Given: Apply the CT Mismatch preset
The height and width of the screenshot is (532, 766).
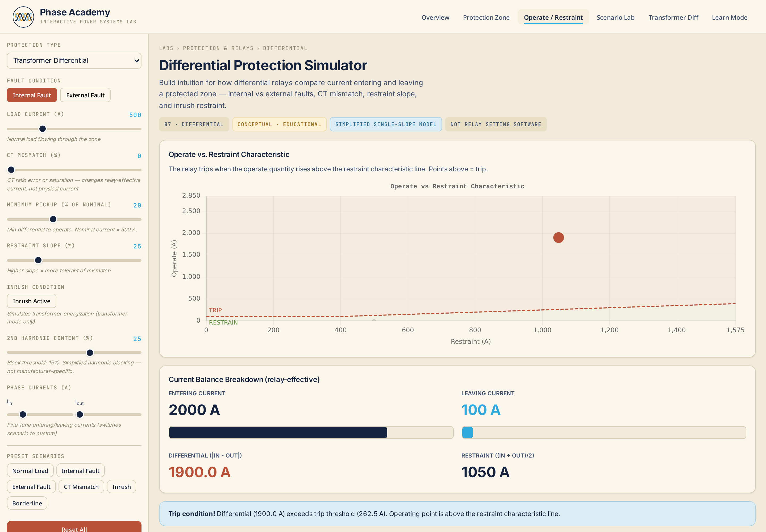Looking at the screenshot, I should pos(81,487).
